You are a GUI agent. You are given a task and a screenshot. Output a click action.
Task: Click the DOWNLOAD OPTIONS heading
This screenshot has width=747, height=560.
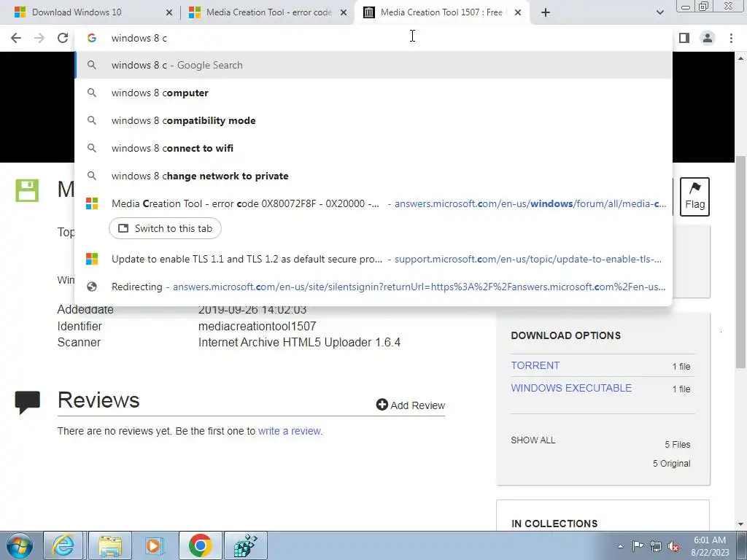click(x=565, y=335)
